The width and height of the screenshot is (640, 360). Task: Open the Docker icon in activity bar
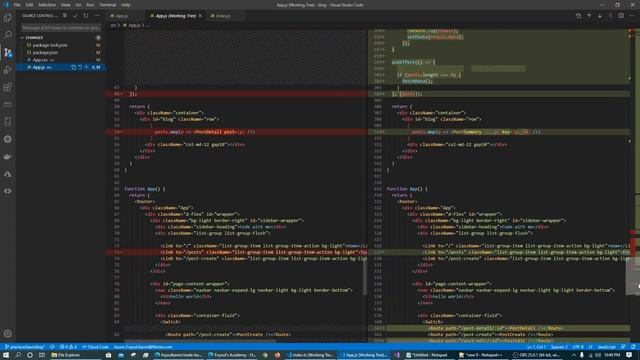[x=7, y=156]
